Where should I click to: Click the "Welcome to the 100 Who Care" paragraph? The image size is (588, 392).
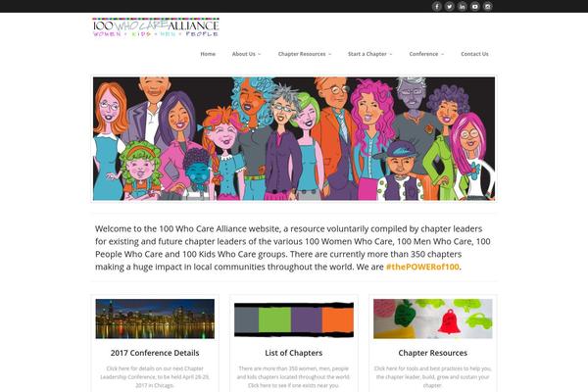292,248
